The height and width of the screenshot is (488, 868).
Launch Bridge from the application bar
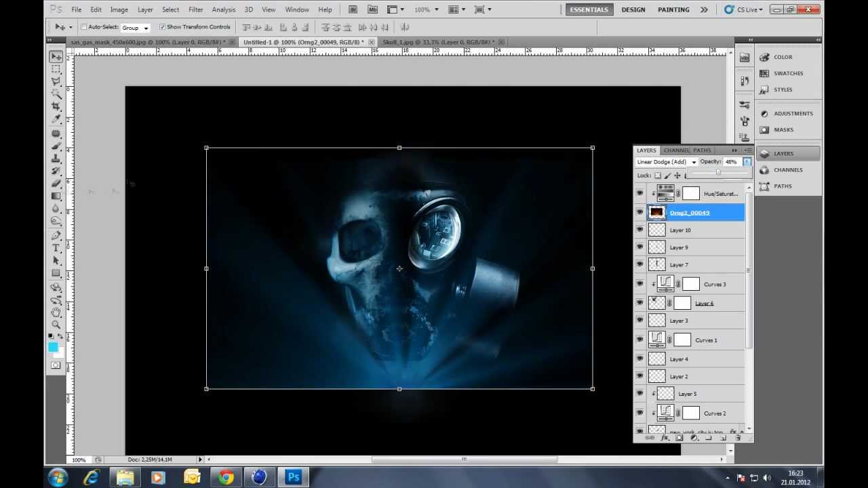[x=354, y=9]
